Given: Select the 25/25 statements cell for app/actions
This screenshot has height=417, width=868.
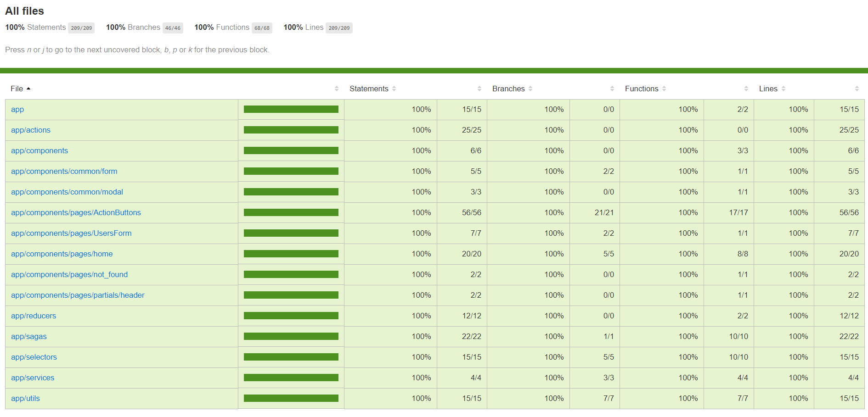Looking at the screenshot, I should coord(462,130).
